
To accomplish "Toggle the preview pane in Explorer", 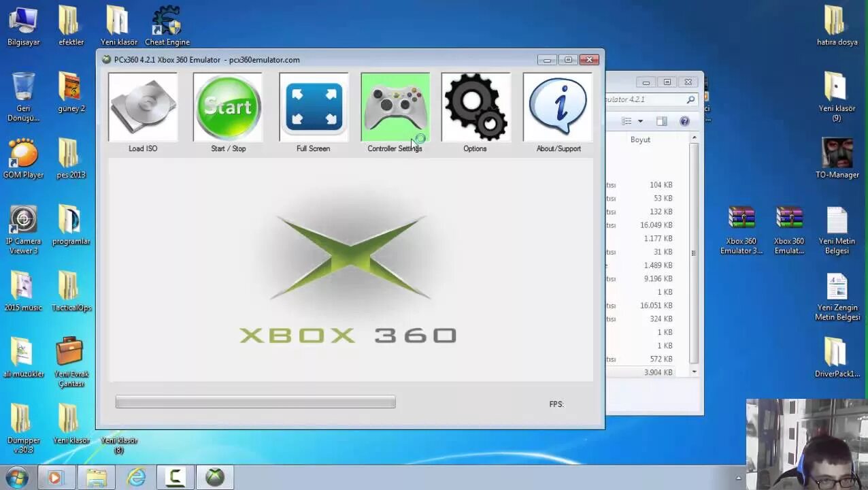I will click(x=662, y=121).
